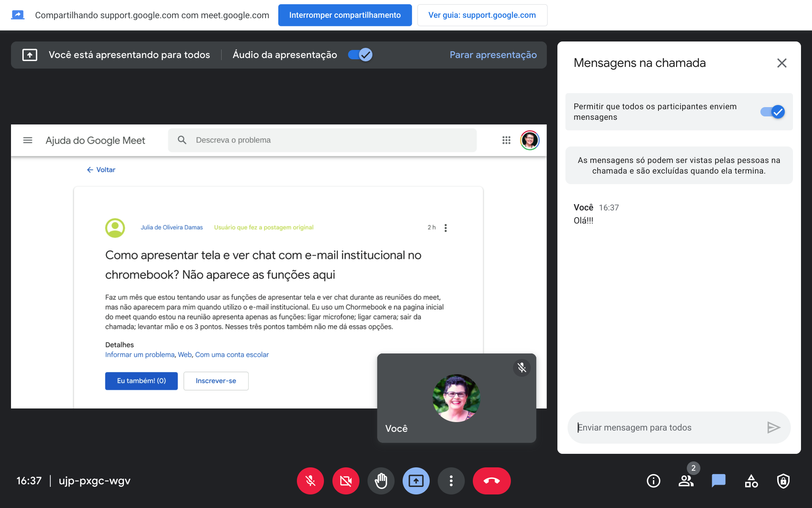Image resolution: width=812 pixels, height=508 pixels.
Task: Click Julia de Oliveira Damas avatar icon
Action: 115,228
